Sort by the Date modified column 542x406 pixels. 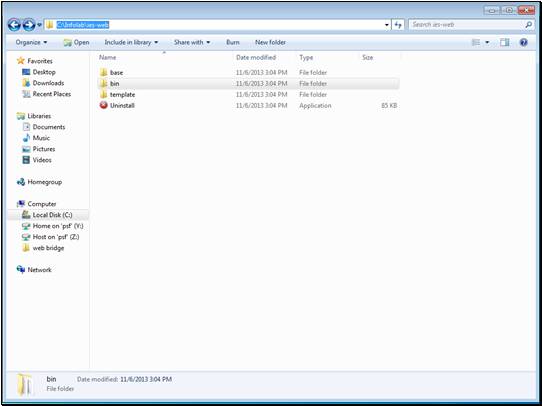pyautogui.click(x=256, y=57)
